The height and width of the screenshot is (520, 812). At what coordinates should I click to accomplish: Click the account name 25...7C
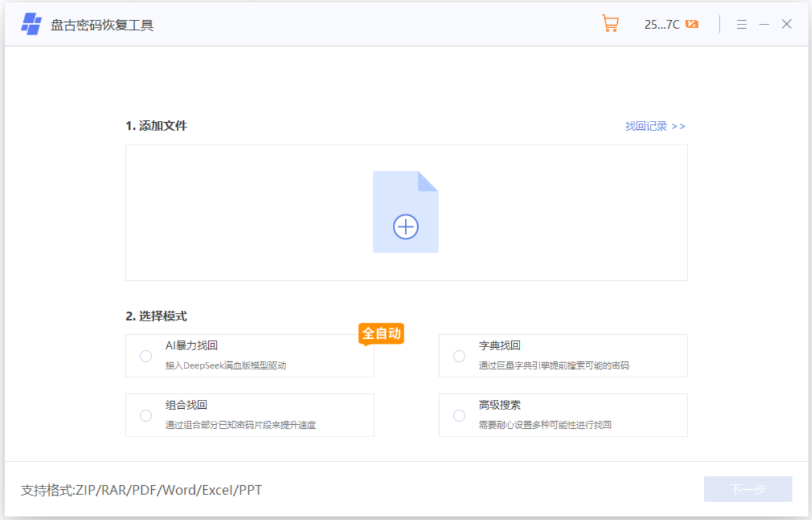pos(662,24)
